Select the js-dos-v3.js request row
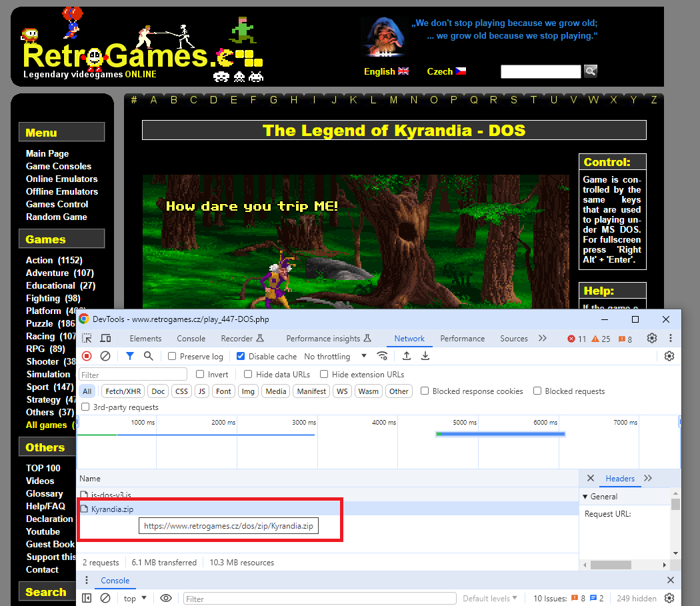Screen dimensions: 700x606 point(328,495)
